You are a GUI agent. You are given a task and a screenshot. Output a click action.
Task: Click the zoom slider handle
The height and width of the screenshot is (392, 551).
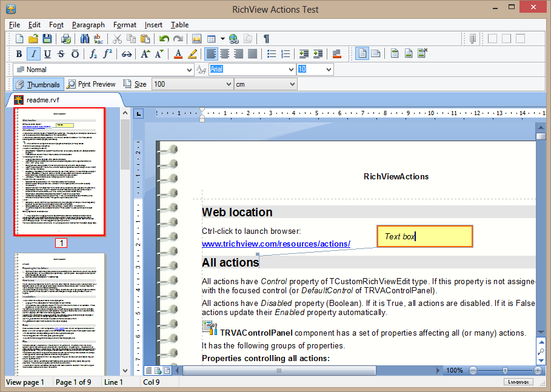[x=505, y=370]
